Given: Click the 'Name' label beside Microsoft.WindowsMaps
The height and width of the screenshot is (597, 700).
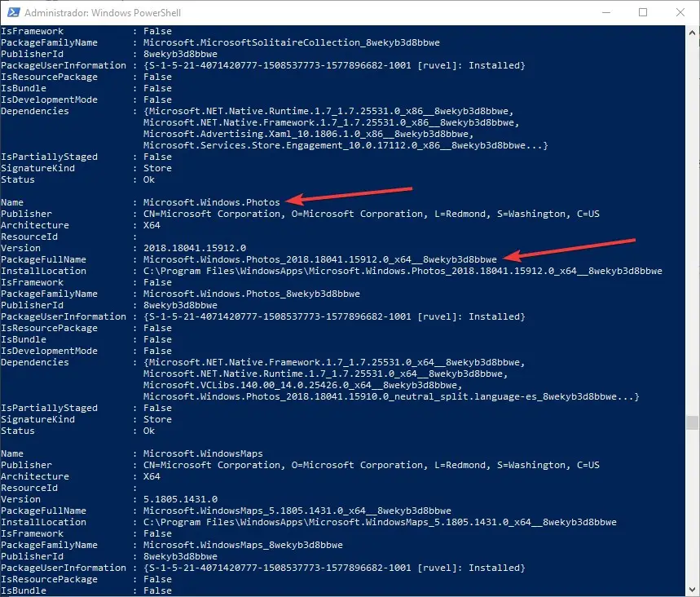Looking at the screenshot, I should coord(12,453).
